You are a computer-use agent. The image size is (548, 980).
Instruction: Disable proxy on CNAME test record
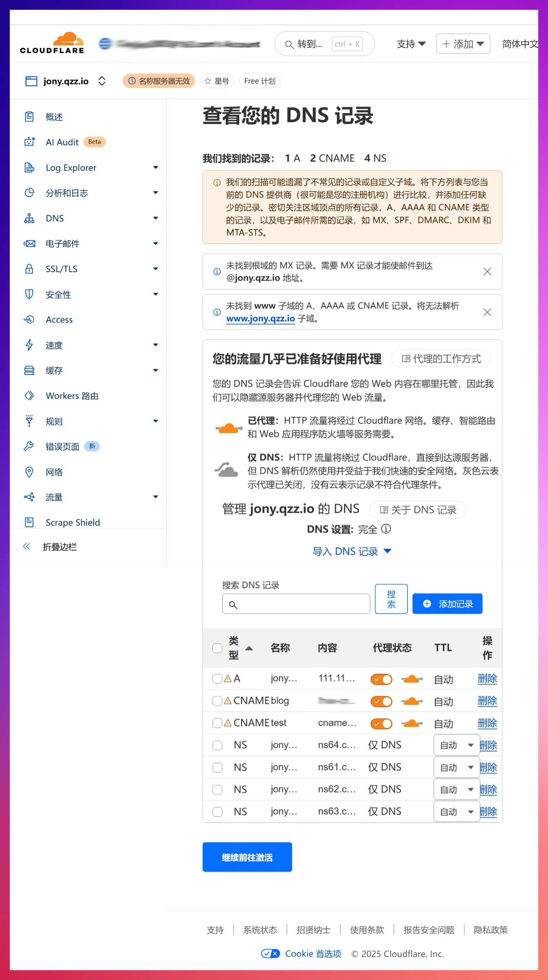[381, 724]
